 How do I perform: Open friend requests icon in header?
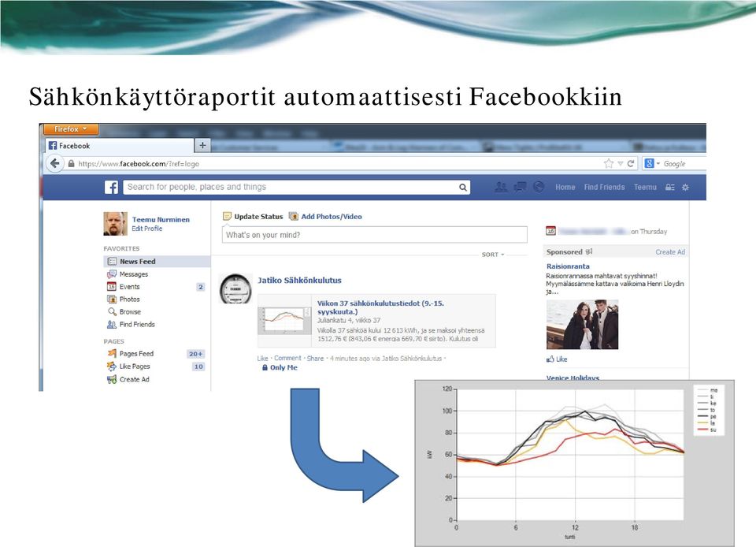click(x=502, y=187)
